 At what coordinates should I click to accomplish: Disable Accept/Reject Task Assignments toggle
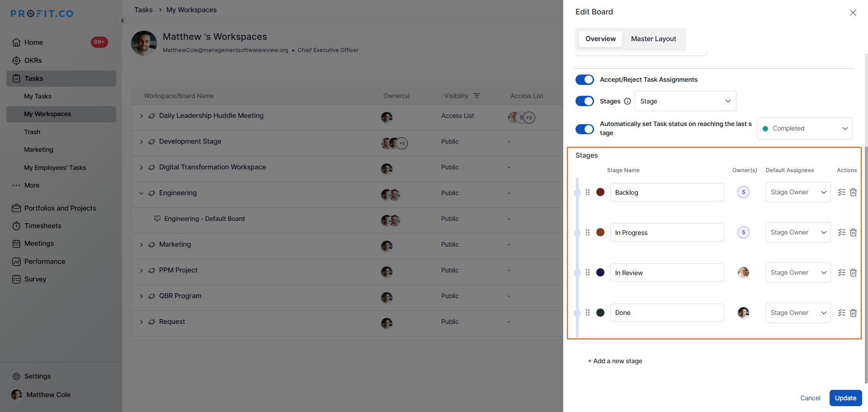(x=585, y=80)
